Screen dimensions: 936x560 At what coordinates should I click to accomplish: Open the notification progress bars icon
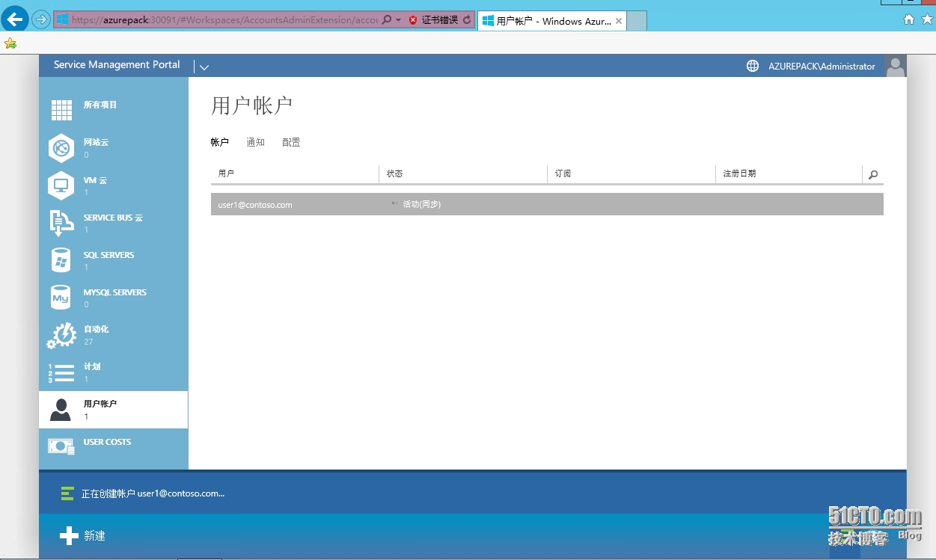[67, 493]
